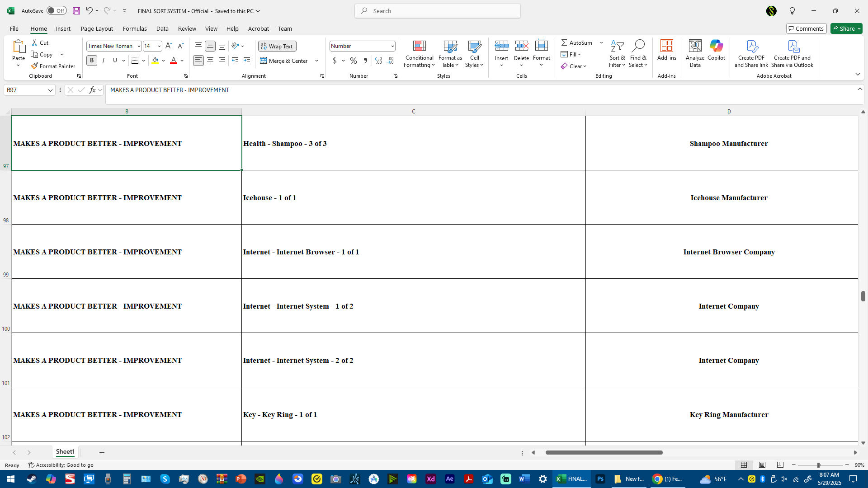Click the Format Painter brush icon
The width and height of the screenshot is (868, 488).
click(x=34, y=66)
